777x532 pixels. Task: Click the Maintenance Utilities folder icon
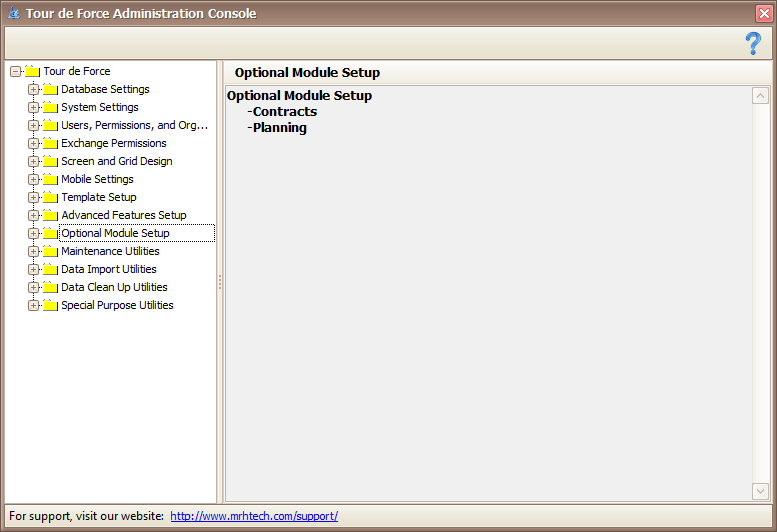51,251
